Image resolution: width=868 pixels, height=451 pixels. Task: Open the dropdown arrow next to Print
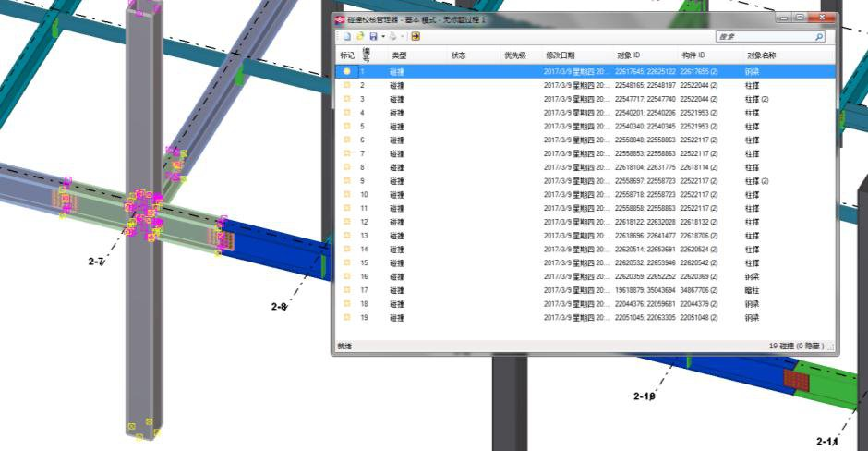click(x=402, y=37)
